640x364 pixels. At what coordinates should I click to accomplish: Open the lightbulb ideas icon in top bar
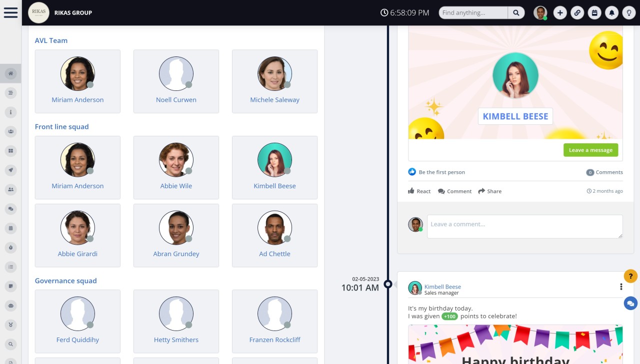[x=629, y=12]
